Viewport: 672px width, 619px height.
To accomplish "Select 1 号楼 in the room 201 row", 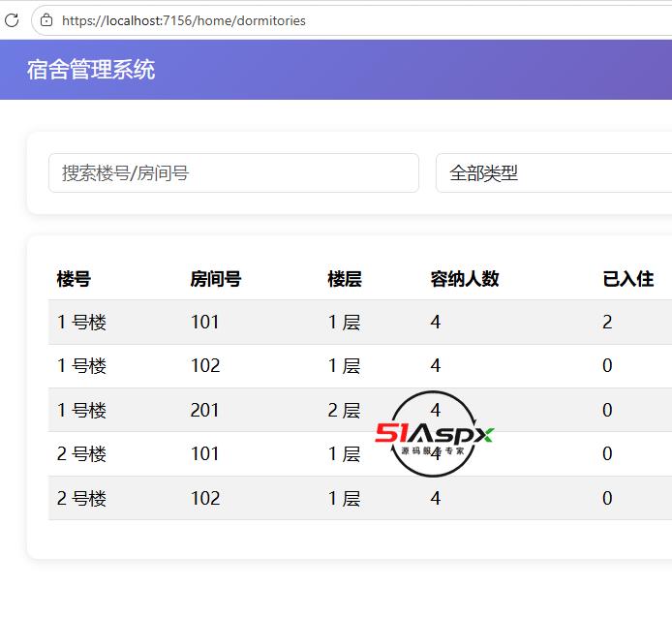I will [x=81, y=410].
